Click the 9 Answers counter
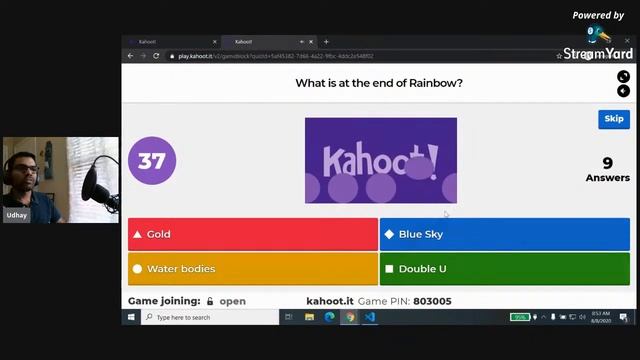The image size is (640, 360). tap(607, 169)
